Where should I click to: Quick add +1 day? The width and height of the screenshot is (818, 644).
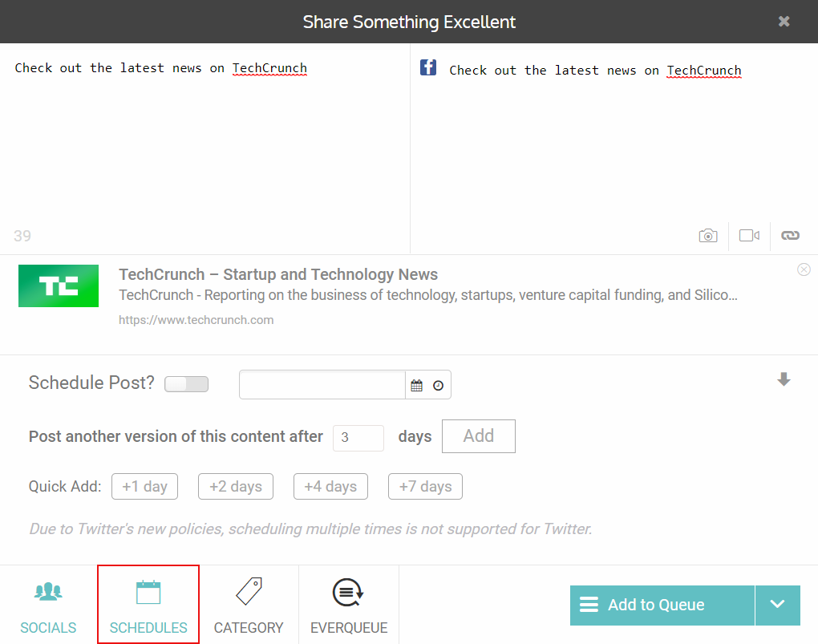(144, 486)
